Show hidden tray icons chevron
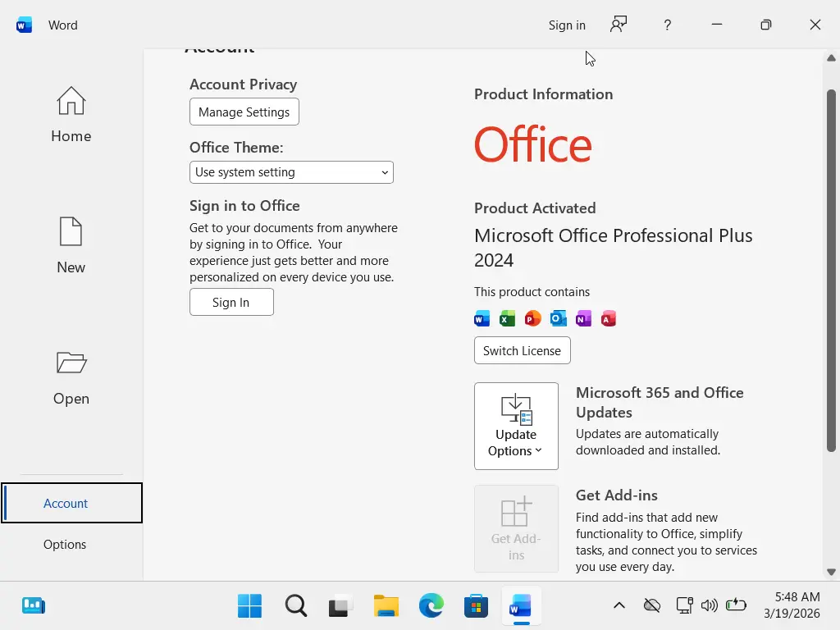Image resolution: width=840 pixels, height=630 pixels. point(619,605)
